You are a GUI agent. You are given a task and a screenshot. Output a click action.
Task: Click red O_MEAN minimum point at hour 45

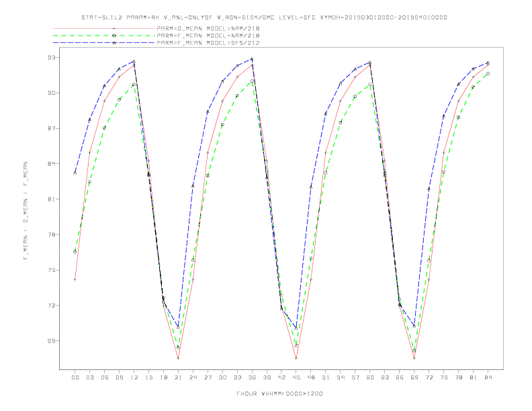pos(296,358)
